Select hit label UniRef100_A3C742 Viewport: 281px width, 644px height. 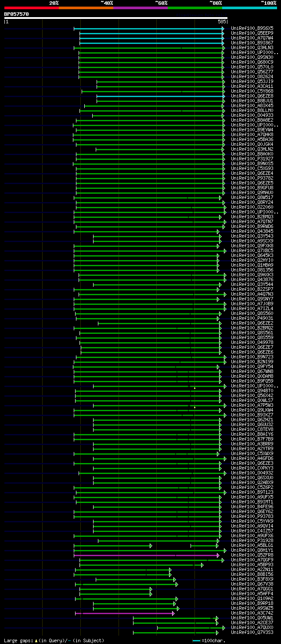coord(252,613)
